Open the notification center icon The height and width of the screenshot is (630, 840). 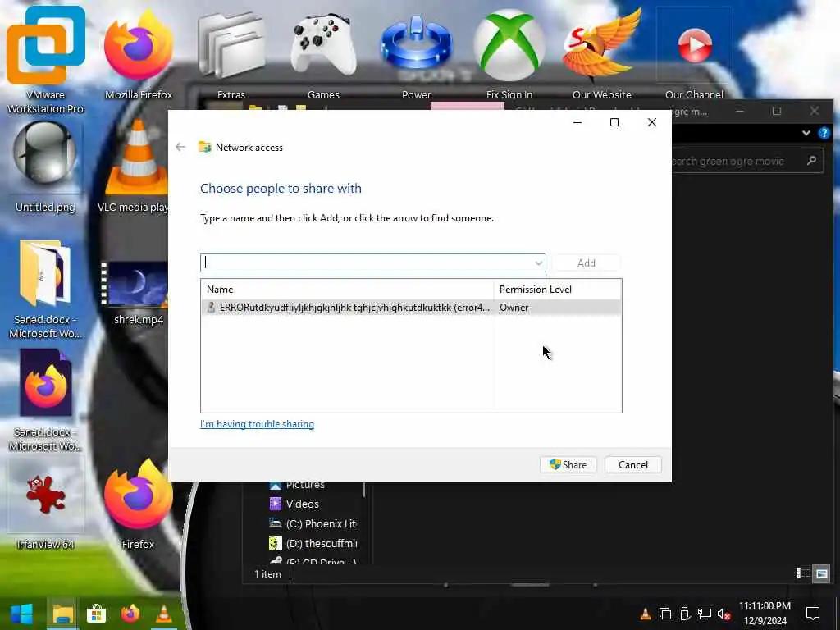(x=813, y=613)
